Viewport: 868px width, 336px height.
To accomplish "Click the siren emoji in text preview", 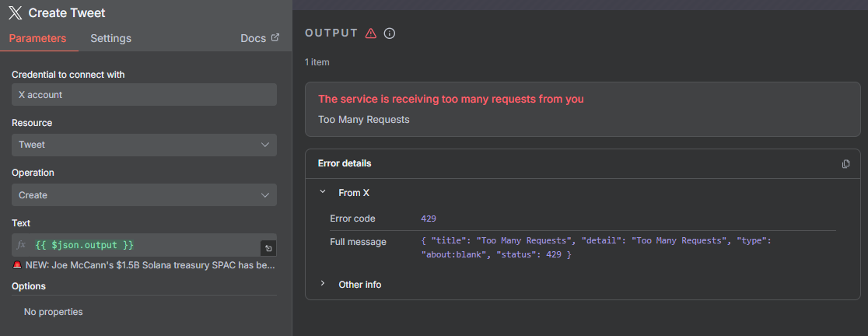I will [17, 265].
